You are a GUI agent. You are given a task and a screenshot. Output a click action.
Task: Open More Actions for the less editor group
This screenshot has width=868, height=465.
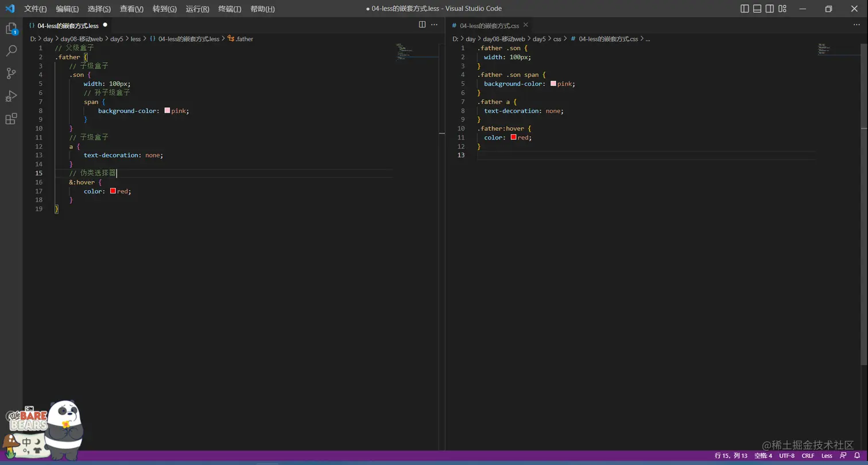point(435,25)
